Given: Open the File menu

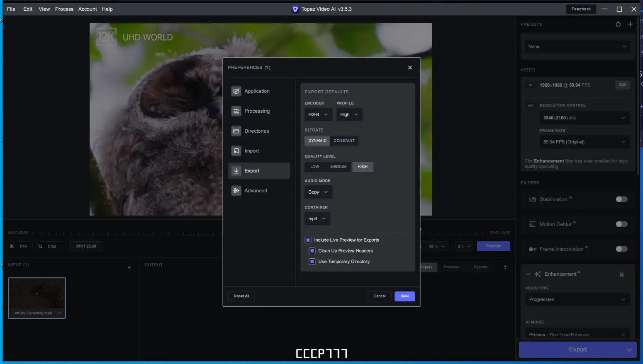Looking at the screenshot, I should 11,9.
